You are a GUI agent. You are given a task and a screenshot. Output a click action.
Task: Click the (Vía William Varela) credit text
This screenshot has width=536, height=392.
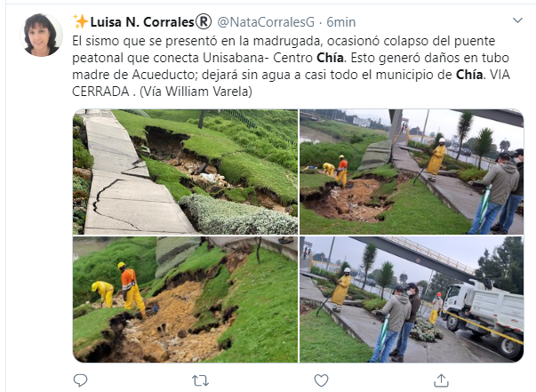[196, 92]
